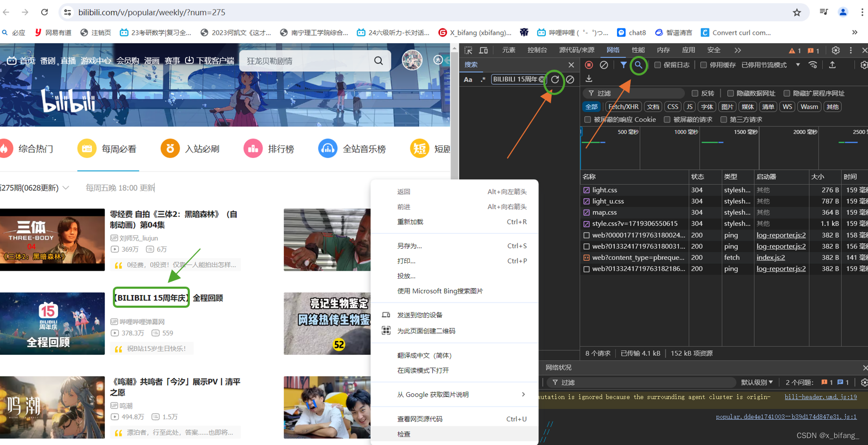The image size is (868, 445).
Task: Open the 已停用节流模式 throttling dropdown
Action: tap(770, 65)
